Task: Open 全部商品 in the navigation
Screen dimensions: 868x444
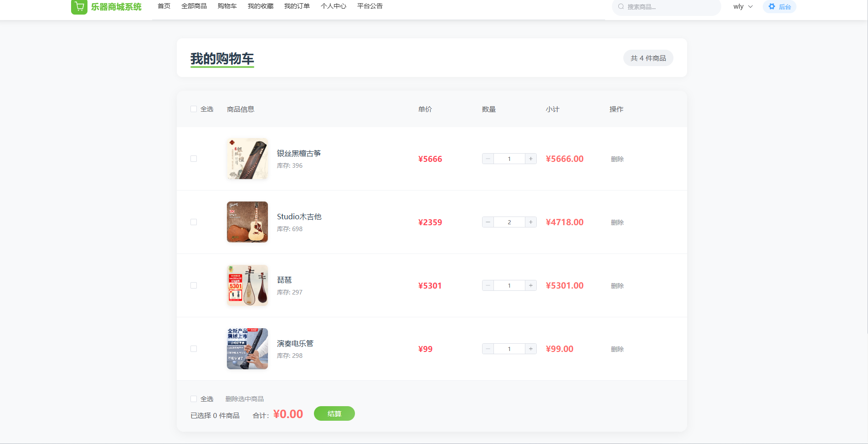Action: click(194, 6)
